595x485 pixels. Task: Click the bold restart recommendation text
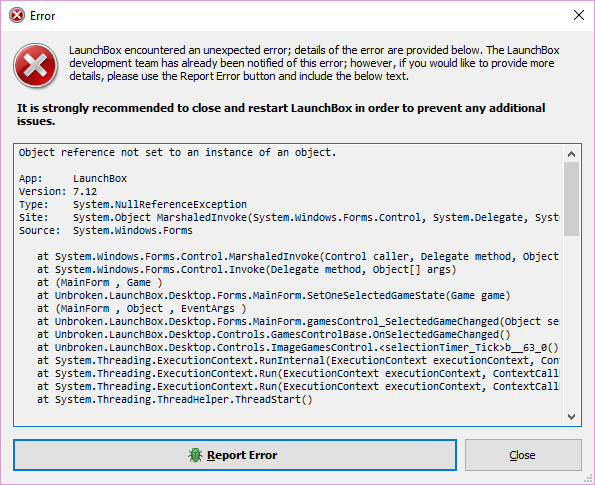tap(281, 115)
